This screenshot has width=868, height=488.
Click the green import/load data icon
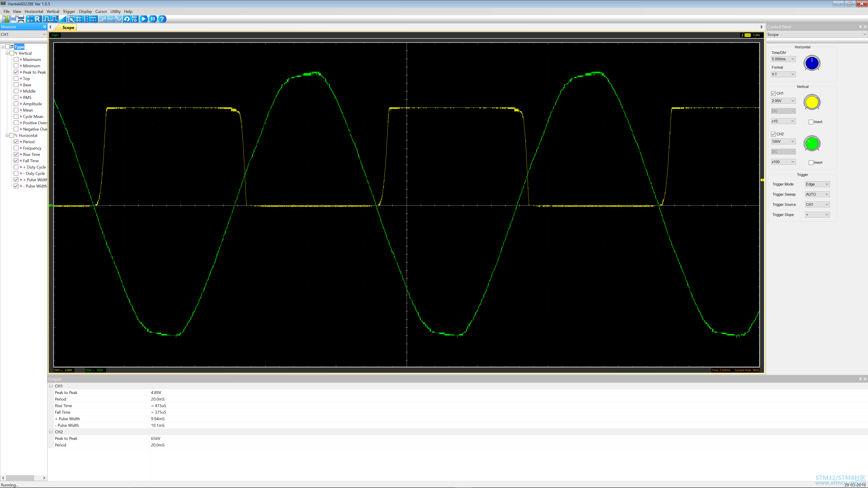(6, 19)
